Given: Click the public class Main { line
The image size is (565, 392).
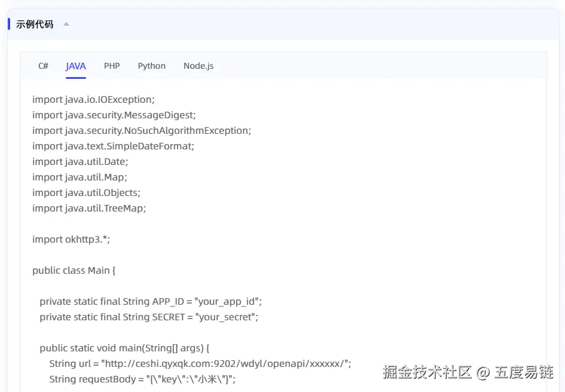Looking at the screenshot, I should point(74,270).
